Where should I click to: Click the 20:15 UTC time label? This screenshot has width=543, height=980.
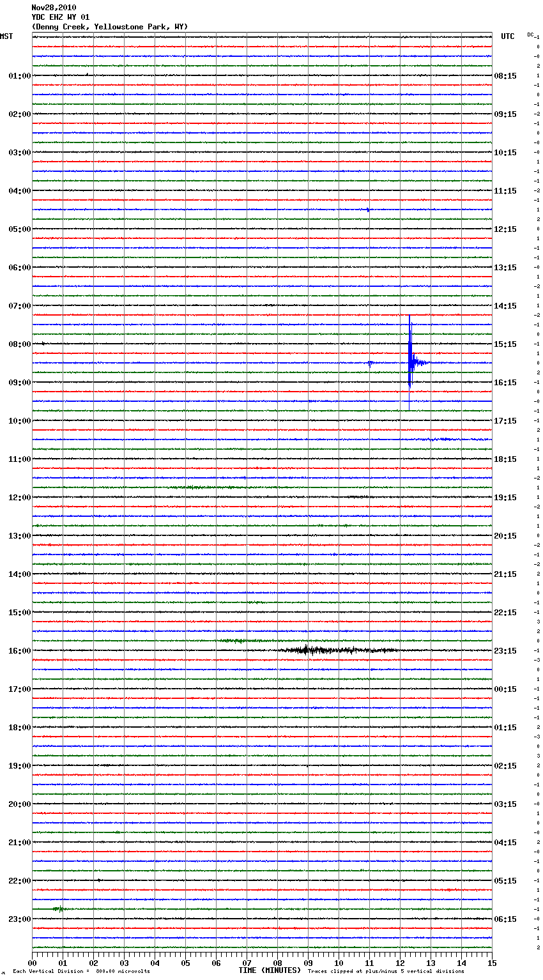point(505,536)
